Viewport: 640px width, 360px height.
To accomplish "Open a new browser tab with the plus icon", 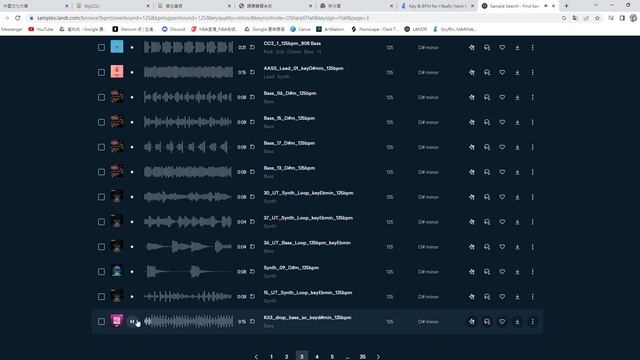I will 566,6.
